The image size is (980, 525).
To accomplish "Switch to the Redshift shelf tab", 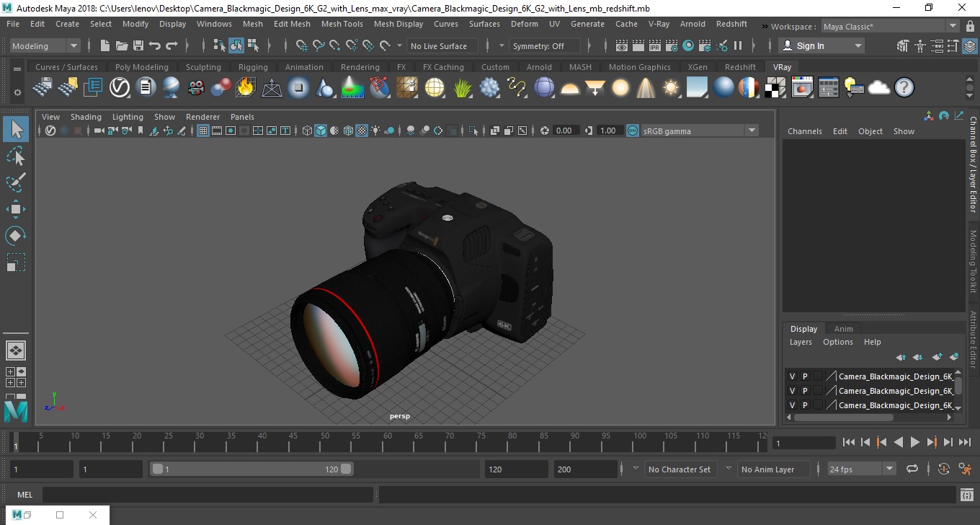I will [x=740, y=67].
